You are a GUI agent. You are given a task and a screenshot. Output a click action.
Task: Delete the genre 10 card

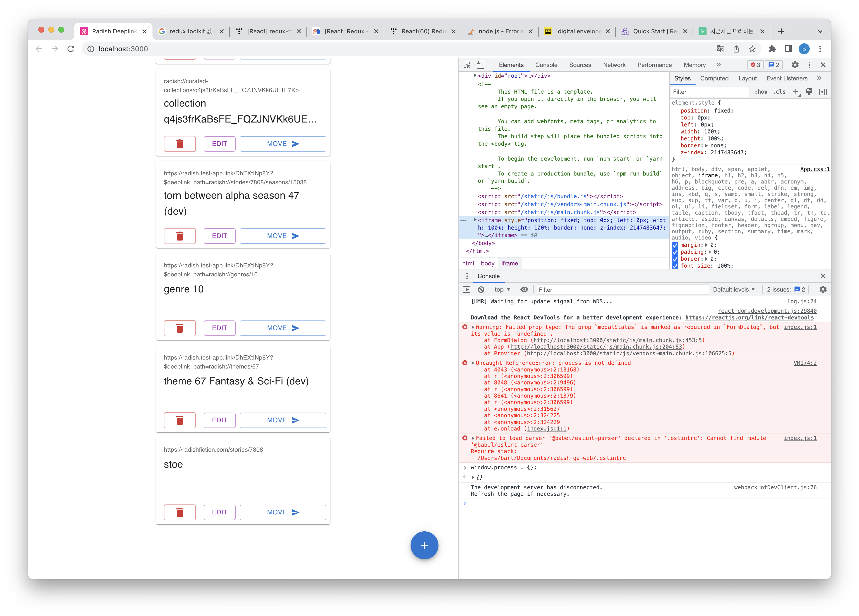pyautogui.click(x=180, y=328)
